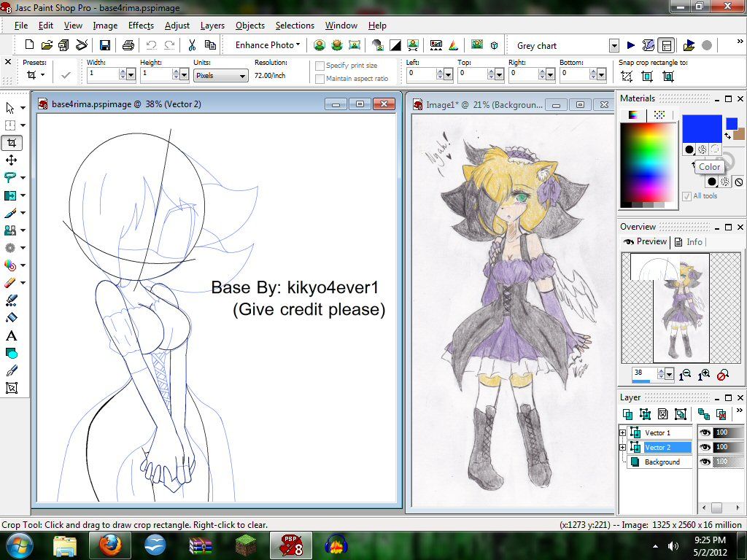
Task: Create a new image with the New icon
Action: point(29,45)
